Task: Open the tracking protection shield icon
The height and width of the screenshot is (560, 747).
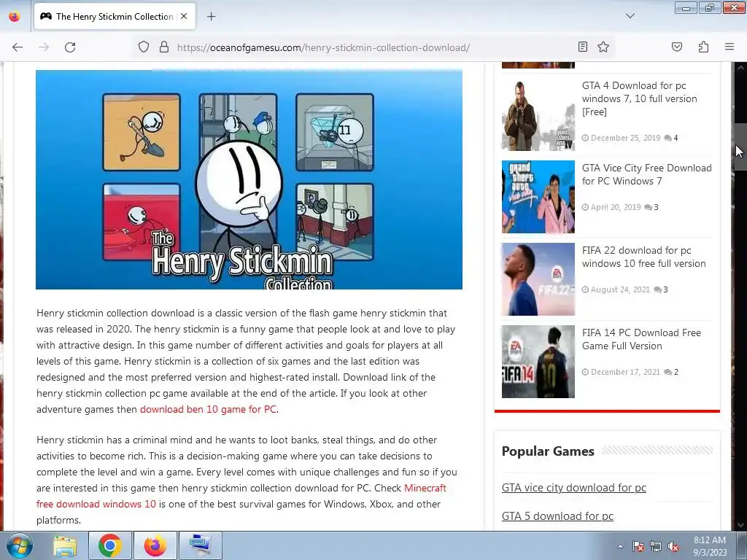Action: tap(144, 47)
